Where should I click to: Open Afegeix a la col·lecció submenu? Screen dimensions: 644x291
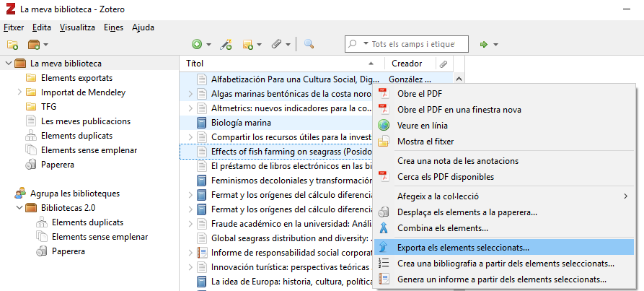click(504, 196)
